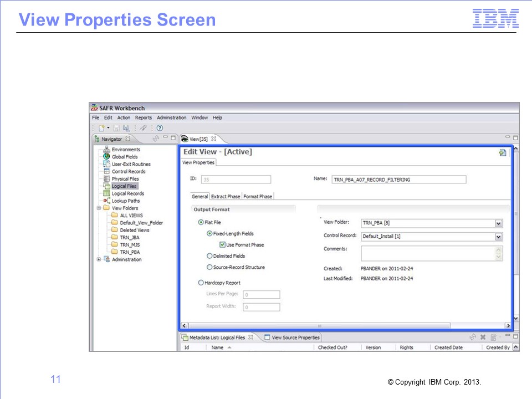The image size is (532, 399).
Task: Open the File menu
Action: coord(96,117)
